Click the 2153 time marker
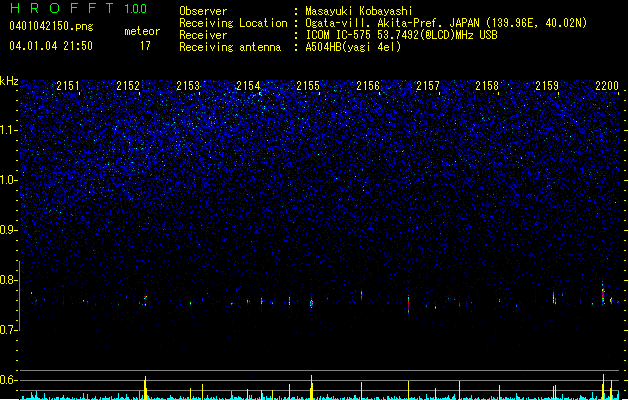This screenshot has height=400, width=629. click(188, 86)
